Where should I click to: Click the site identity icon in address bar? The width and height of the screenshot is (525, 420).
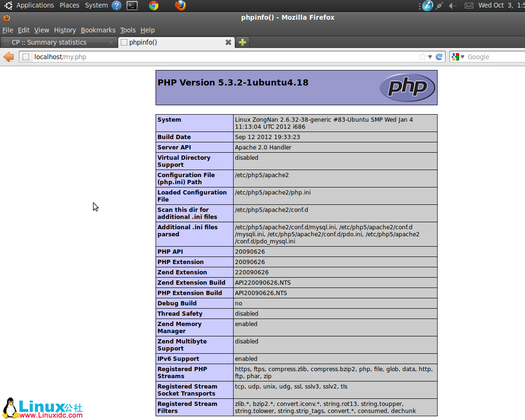tap(26, 57)
